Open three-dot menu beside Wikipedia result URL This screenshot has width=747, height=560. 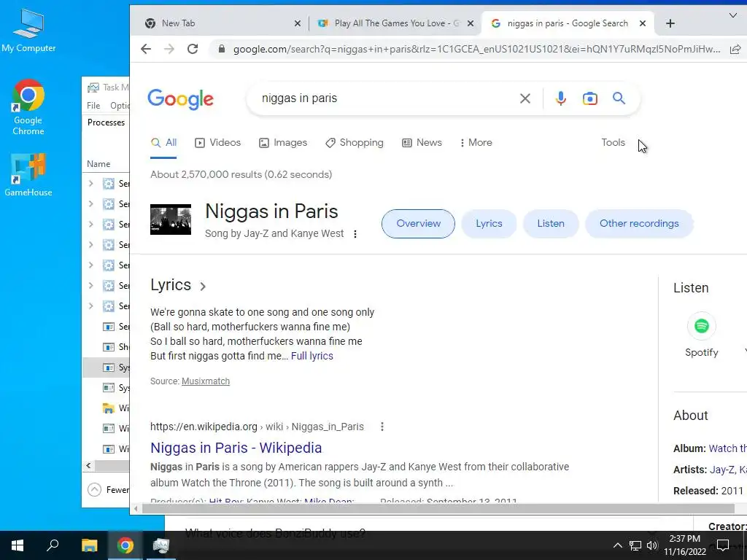(382, 427)
